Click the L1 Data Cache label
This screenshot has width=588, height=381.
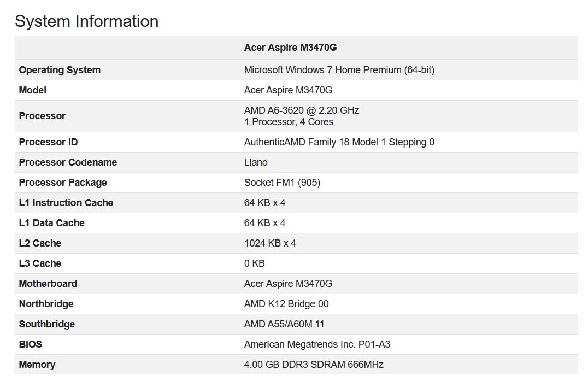pyautogui.click(x=51, y=223)
